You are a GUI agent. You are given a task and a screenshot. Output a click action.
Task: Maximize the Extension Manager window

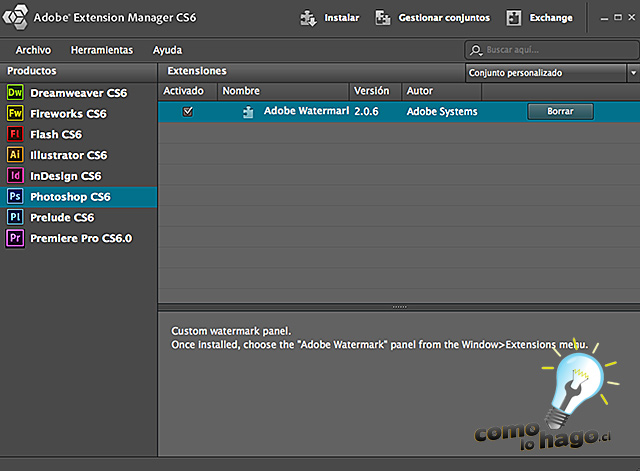[x=618, y=18]
